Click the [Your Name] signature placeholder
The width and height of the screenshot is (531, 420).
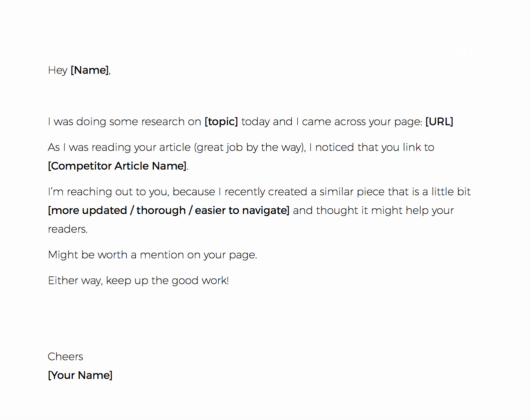click(80, 375)
